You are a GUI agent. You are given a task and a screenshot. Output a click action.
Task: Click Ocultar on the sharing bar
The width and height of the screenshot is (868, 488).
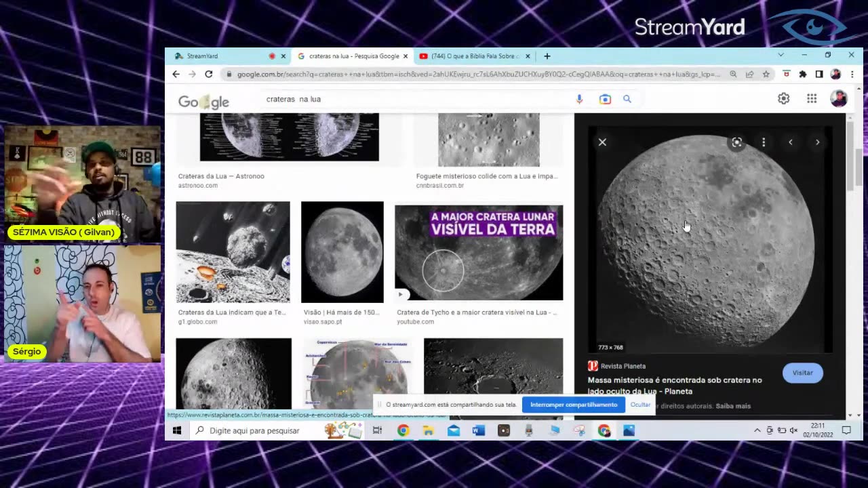(x=640, y=405)
